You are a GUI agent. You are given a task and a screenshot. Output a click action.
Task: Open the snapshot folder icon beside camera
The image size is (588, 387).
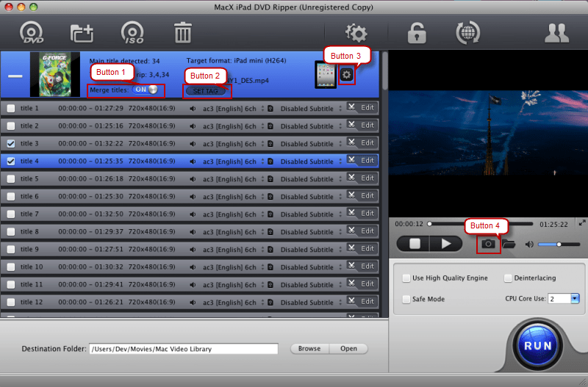[509, 244]
